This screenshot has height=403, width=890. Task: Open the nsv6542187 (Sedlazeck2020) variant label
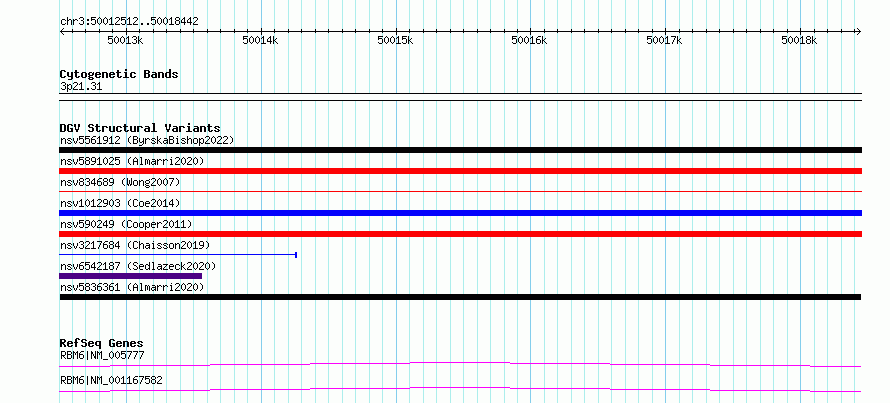[x=138, y=266]
